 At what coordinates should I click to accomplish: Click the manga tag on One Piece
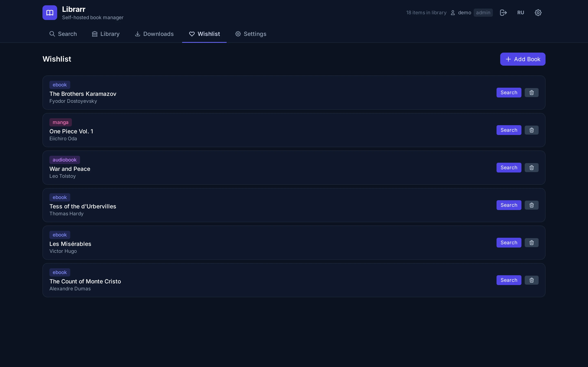(60, 122)
